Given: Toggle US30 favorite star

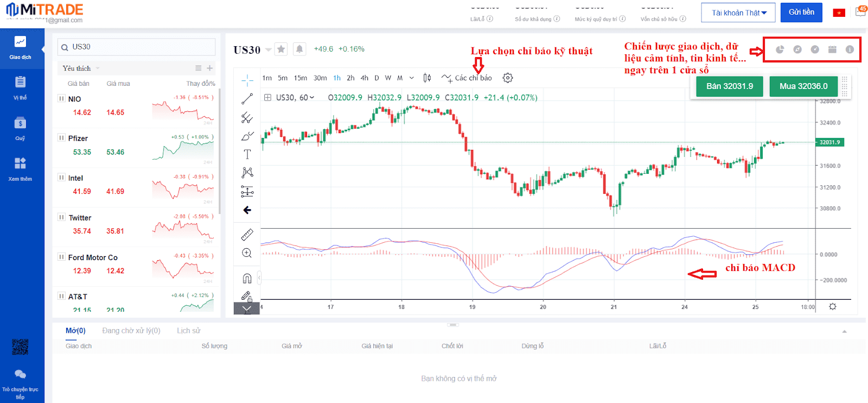Looking at the screenshot, I should pos(281,49).
